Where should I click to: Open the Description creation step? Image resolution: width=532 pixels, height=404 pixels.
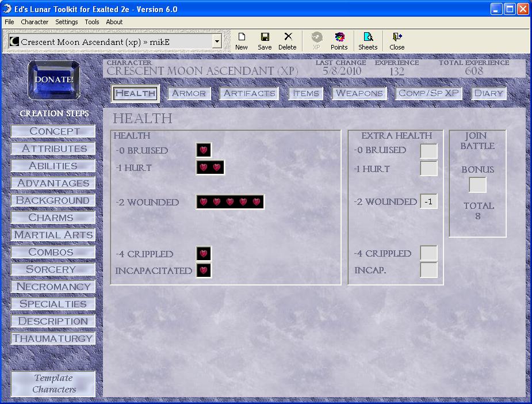(53, 321)
